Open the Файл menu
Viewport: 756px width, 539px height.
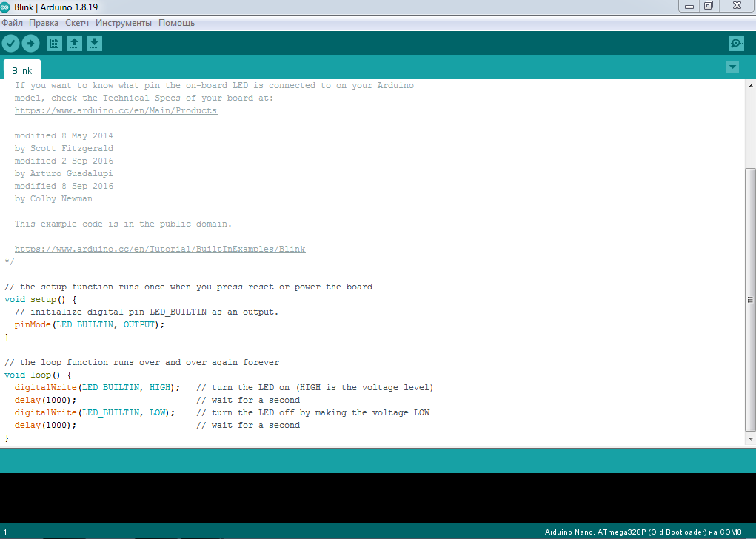coord(12,23)
